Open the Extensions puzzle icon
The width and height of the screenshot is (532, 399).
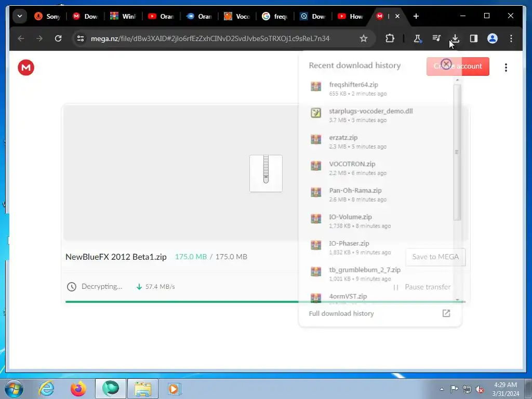click(390, 38)
